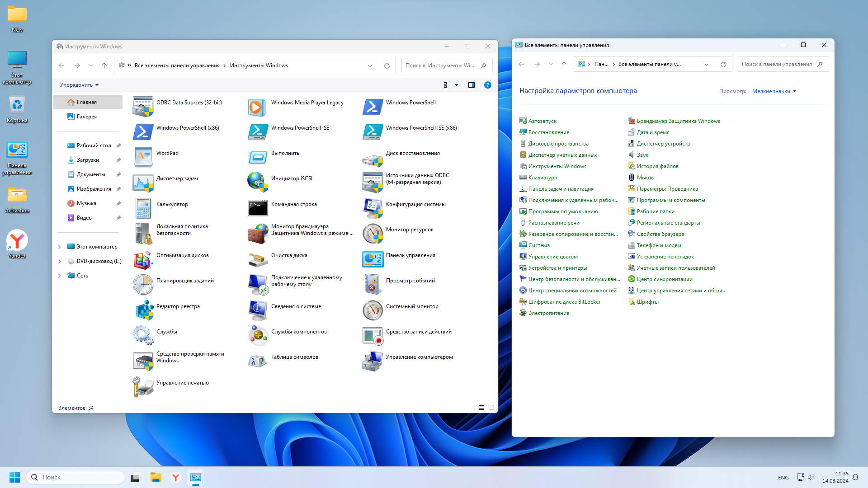The width and height of the screenshot is (868, 488).
Task: Select Галерея in navigation pane
Action: [x=86, y=117]
